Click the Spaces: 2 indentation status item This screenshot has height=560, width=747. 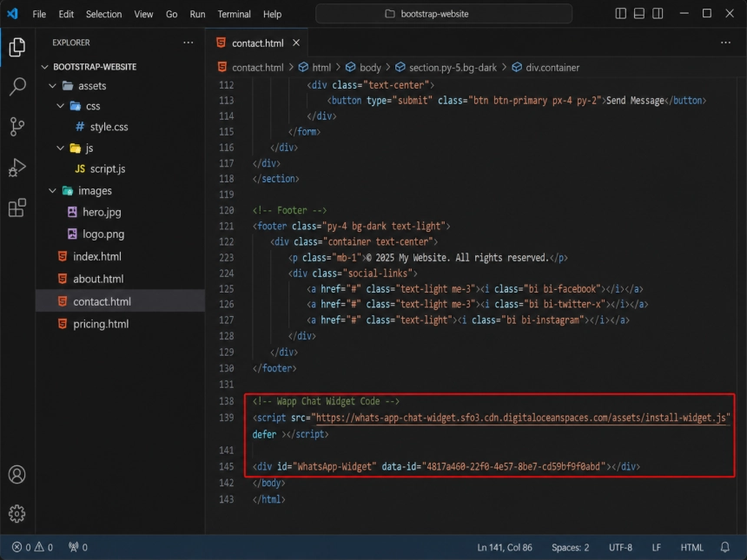571,547
